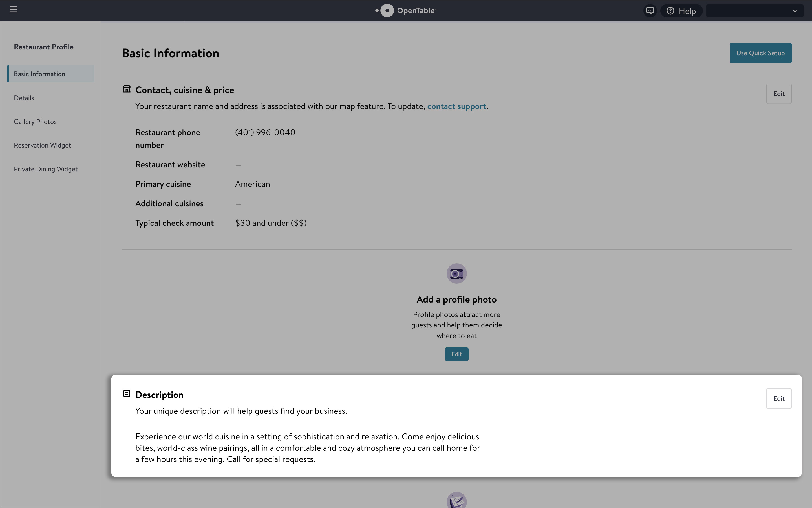Click the Use Quick Setup button
The width and height of the screenshot is (812, 508).
coord(760,53)
